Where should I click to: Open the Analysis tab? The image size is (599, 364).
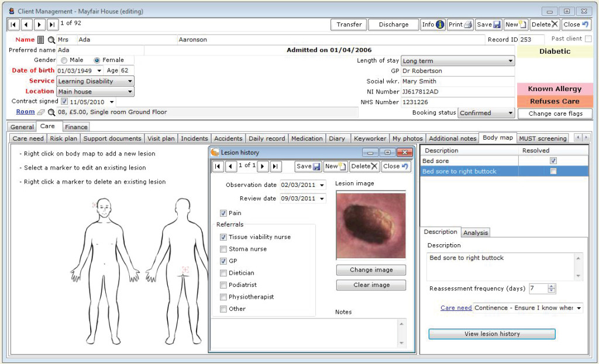tap(476, 233)
